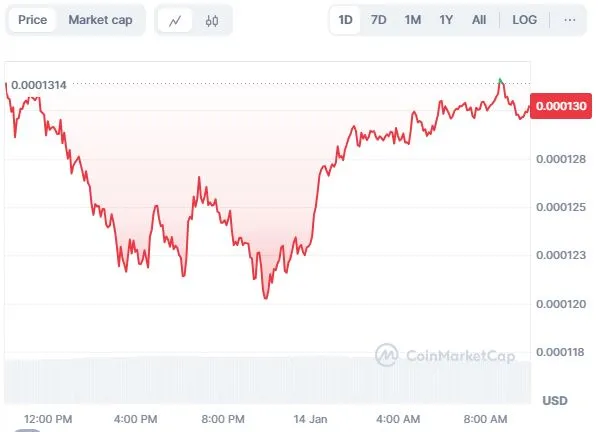Switch to the Market cap tab
The width and height of the screenshot is (602, 432).
pyautogui.click(x=100, y=20)
